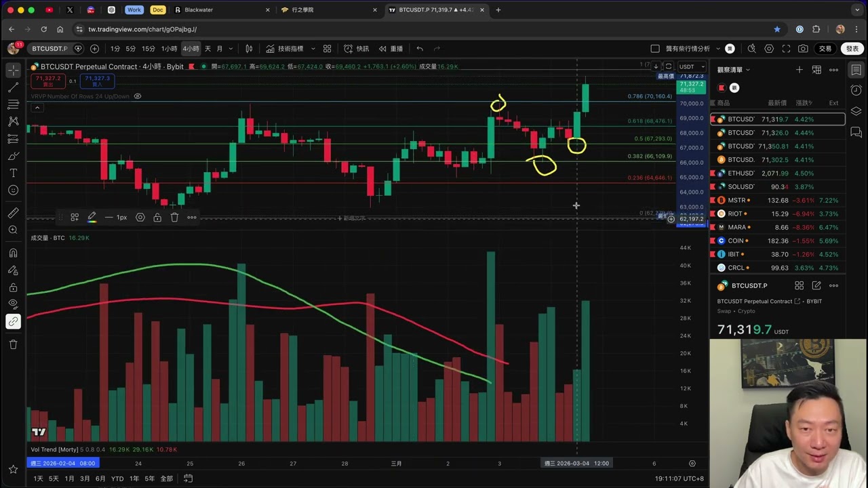Add a symbol to the watchlist

tap(799, 70)
